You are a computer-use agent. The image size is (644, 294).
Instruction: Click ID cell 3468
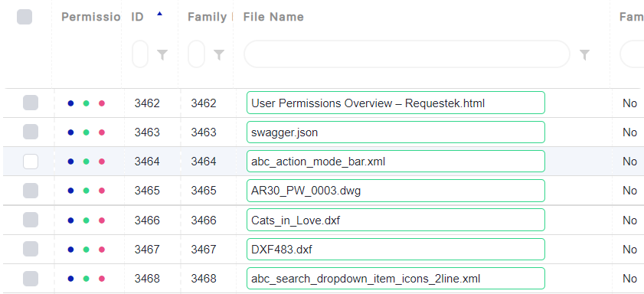147,279
